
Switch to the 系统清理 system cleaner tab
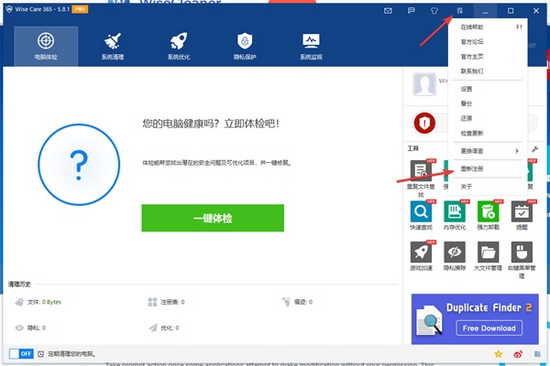point(113,46)
